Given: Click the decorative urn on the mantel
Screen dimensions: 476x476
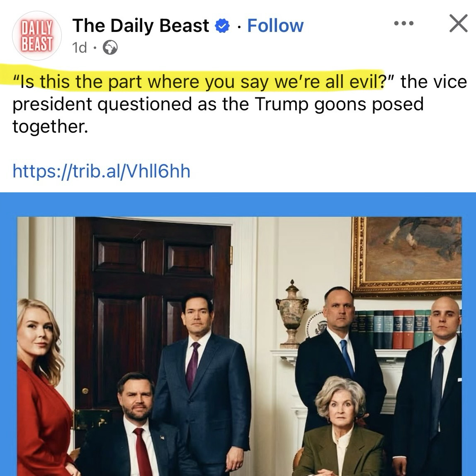Looking at the screenshot, I should click(x=292, y=314).
